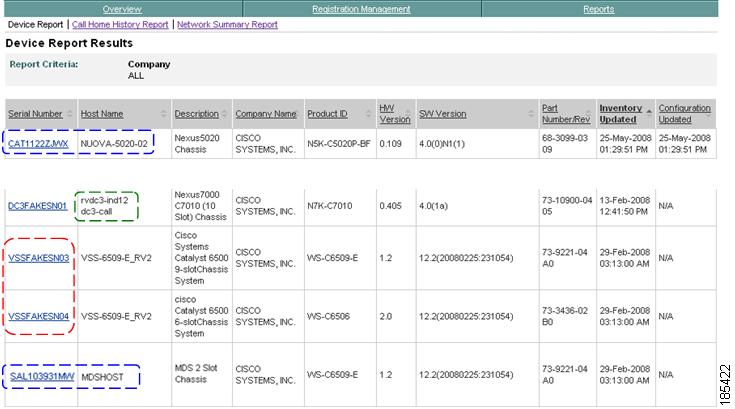Click the sort arrows beside Product ID
The width and height of the screenshot is (735, 409).
pos(368,114)
